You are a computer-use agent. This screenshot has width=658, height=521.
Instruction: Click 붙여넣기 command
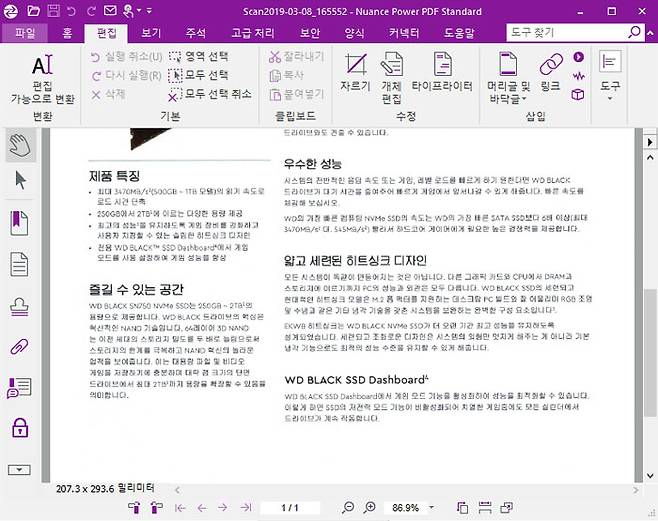coord(296,94)
